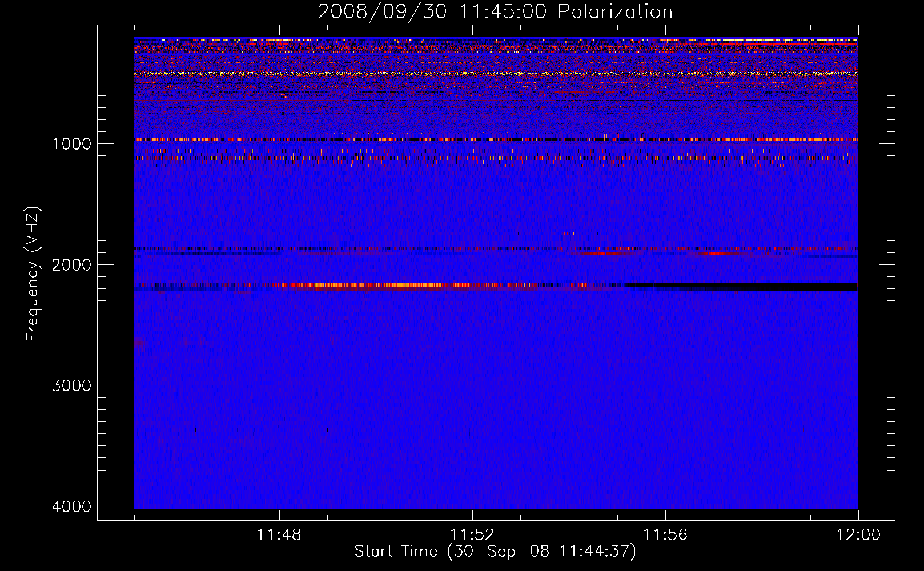Click the 11:52 time tick label

[472, 535]
